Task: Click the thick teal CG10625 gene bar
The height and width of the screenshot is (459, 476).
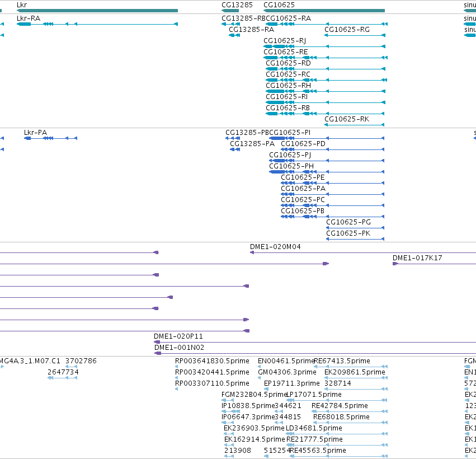Action: coord(324,11)
